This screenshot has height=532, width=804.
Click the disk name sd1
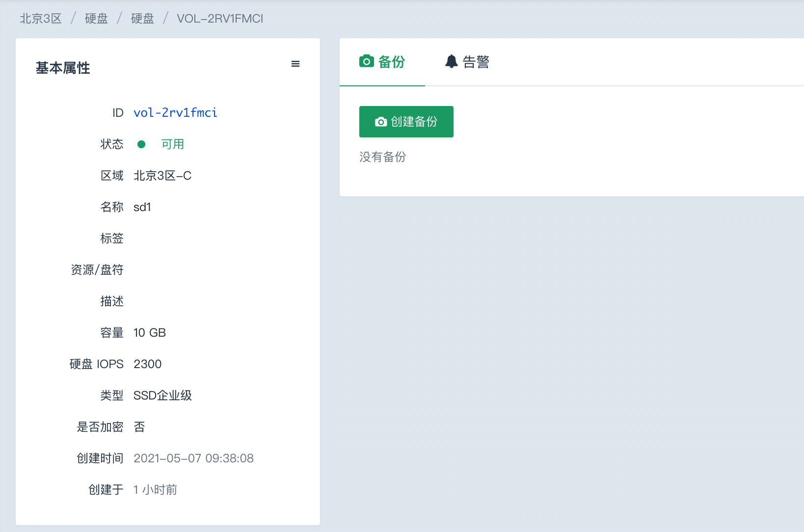pyautogui.click(x=142, y=207)
